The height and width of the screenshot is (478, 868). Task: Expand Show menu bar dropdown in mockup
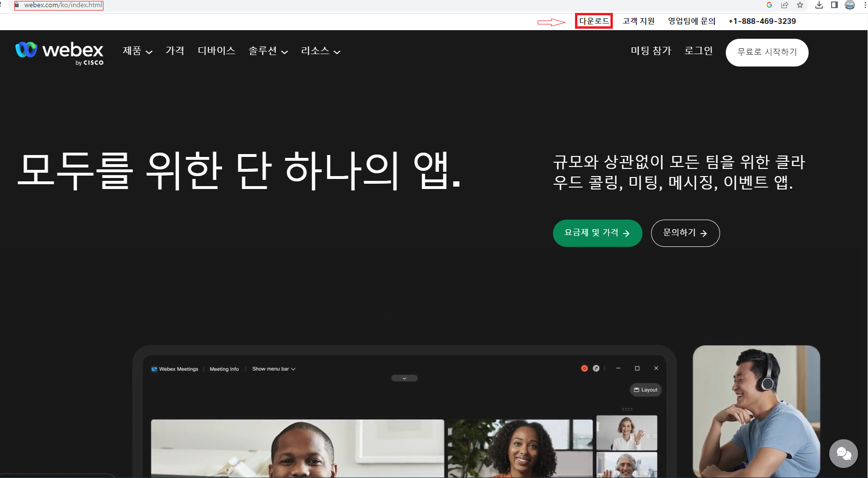[x=274, y=369]
